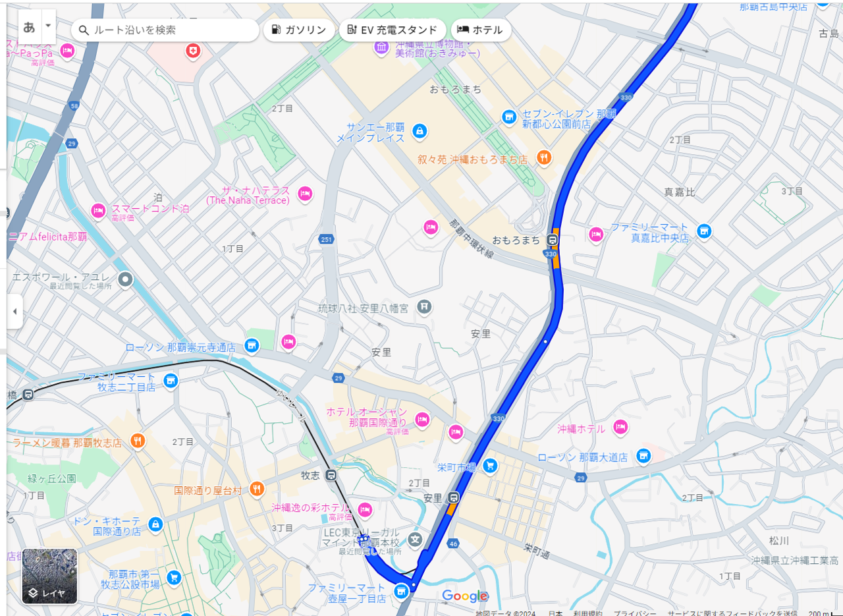
Task: Open the プライバシー privacy link
Action: tap(633, 613)
